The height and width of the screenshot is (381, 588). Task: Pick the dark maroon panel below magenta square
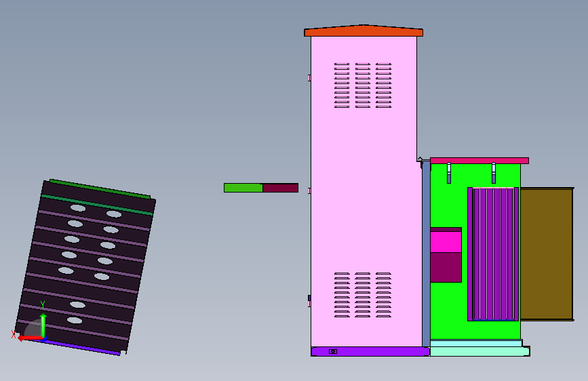click(446, 267)
